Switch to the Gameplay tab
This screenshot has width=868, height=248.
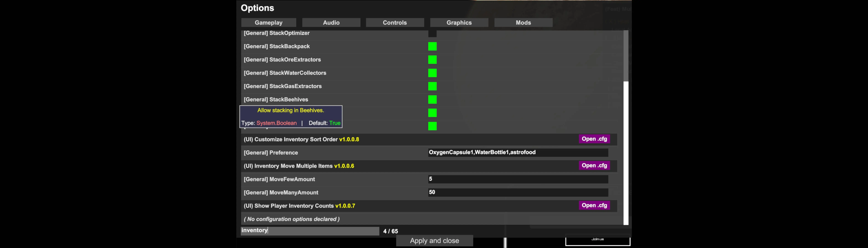tap(269, 23)
